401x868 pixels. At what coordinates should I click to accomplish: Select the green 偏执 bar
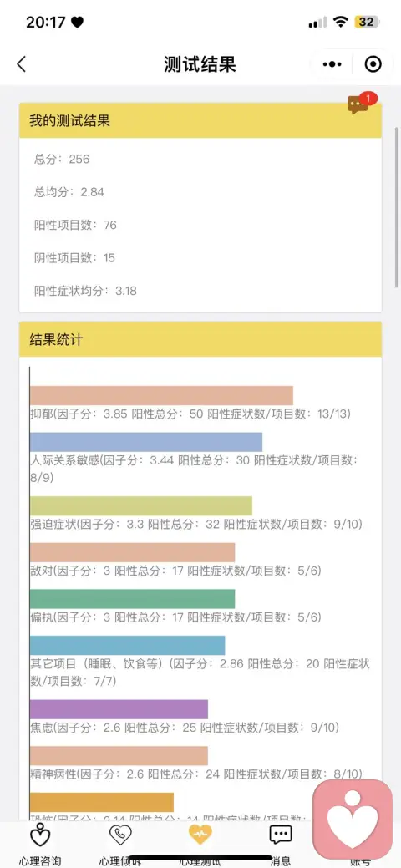132,599
